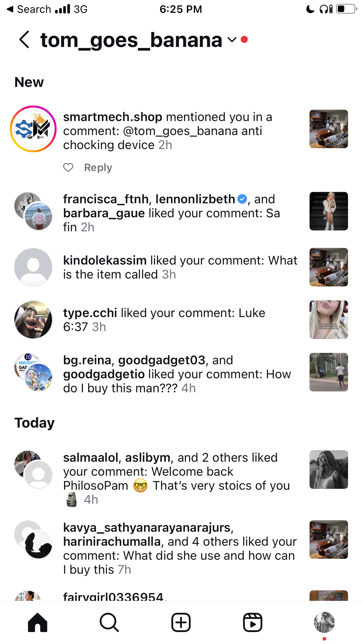Reply to the smartmech.shop mention

tap(98, 167)
